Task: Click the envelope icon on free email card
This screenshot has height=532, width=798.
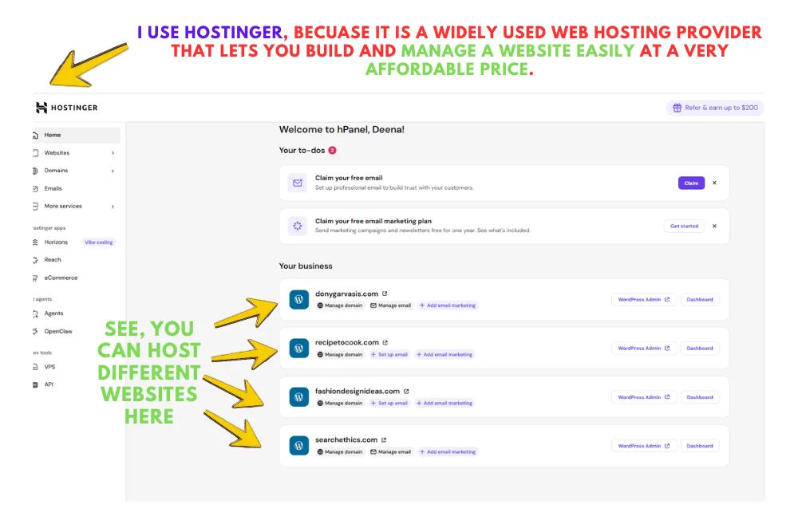Action: [x=297, y=183]
